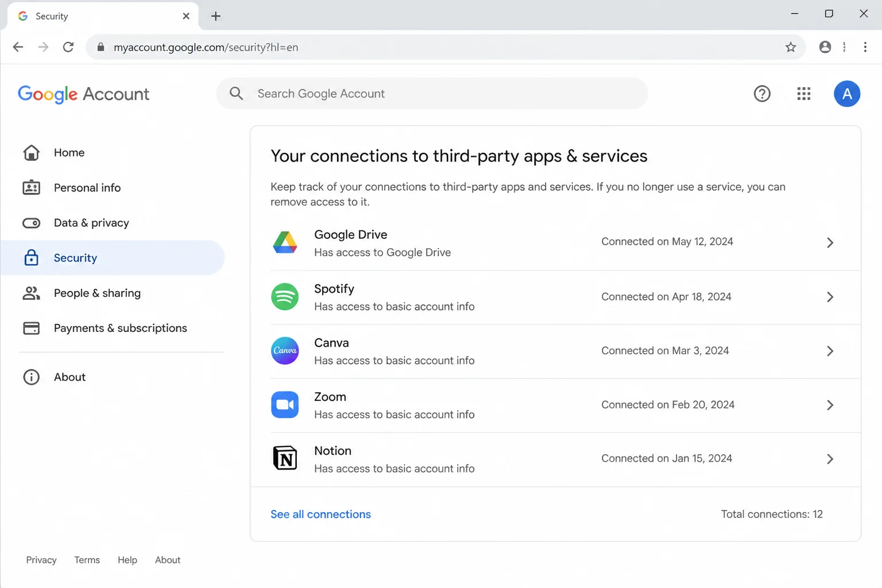Click 'Total connections: 12' text

coord(772,514)
